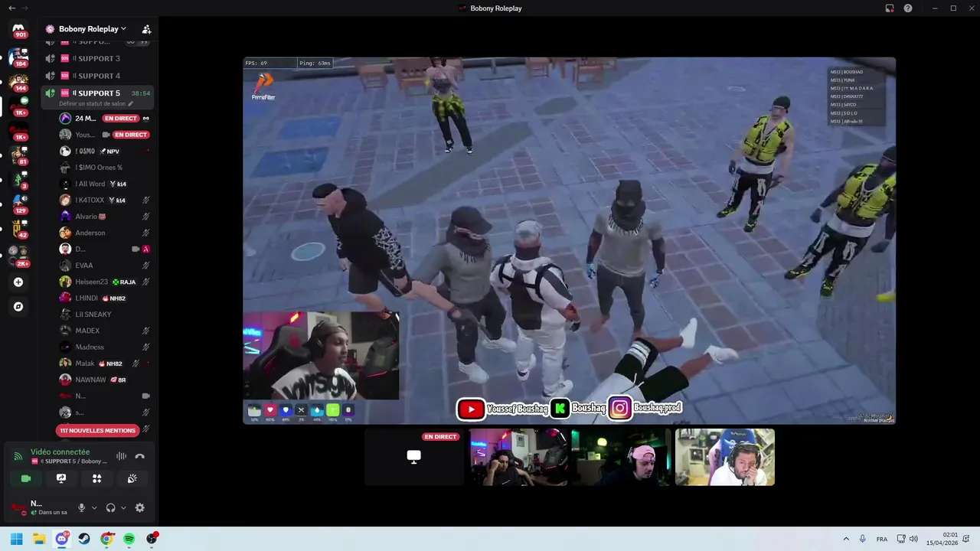Open the server icon with 81 badge
Image resolution: width=980 pixels, height=551 pixels.
(18, 155)
